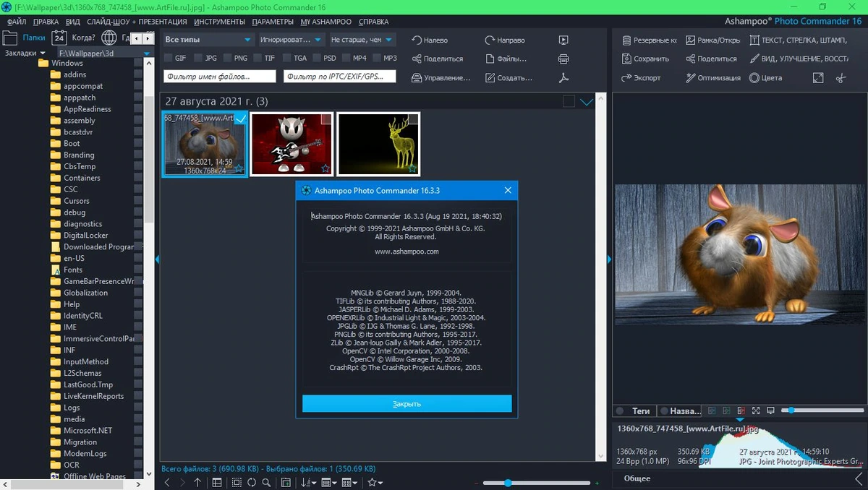Open the ВИД menu
The height and width of the screenshot is (490, 868).
point(73,22)
